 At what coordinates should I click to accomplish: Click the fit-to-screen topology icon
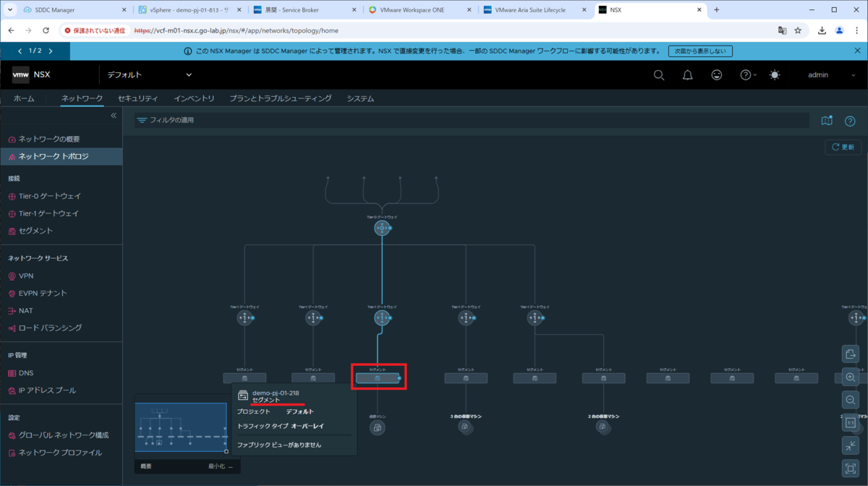click(x=850, y=469)
